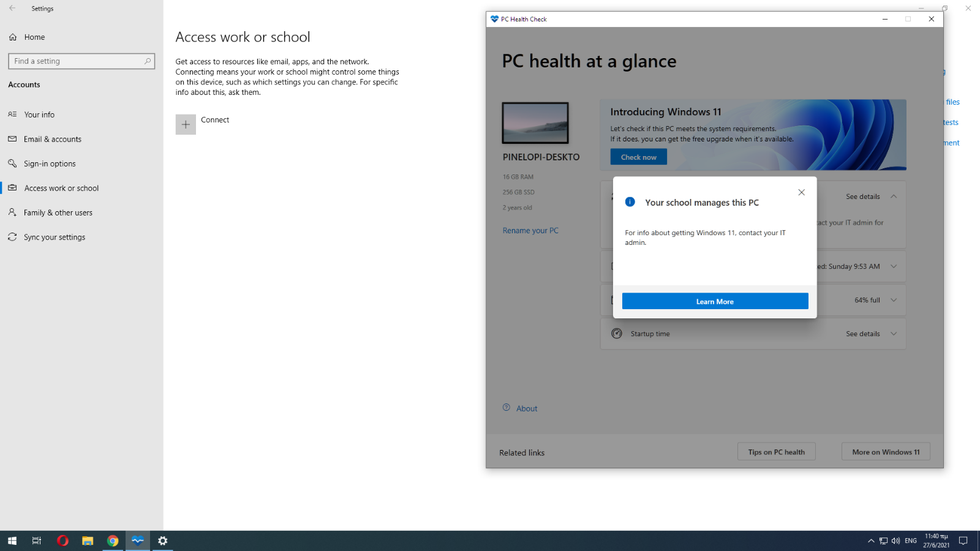Click the 256 GB SSD text
The image size is (980, 551).
point(519,192)
